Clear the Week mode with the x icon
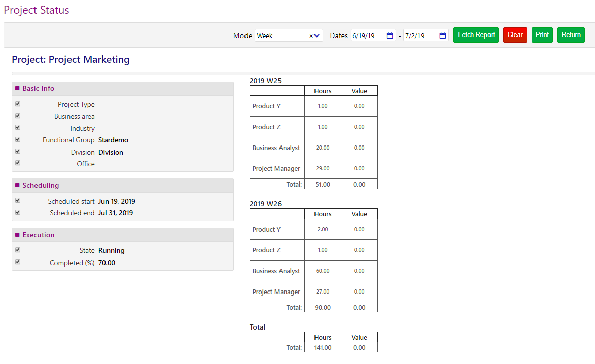Image resolution: width=595 pixels, height=364 pixels. 310,35
